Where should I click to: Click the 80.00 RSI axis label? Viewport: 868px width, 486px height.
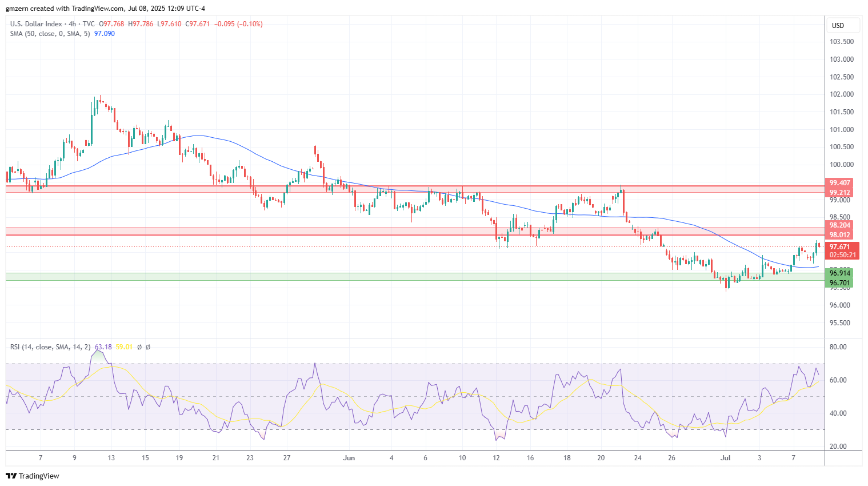838,347
